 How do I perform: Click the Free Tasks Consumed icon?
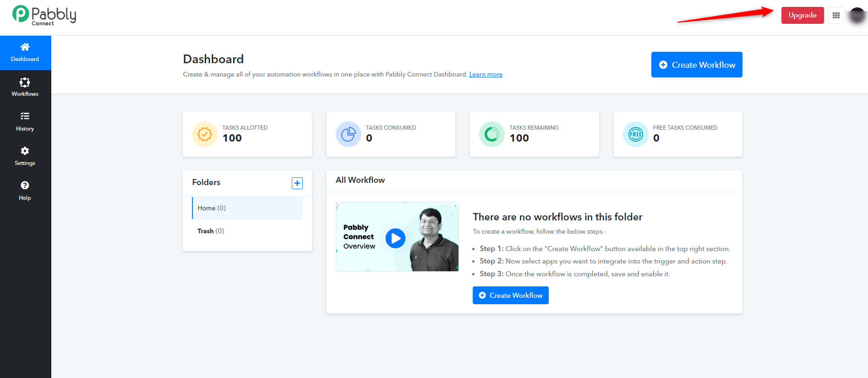click(x=636, y=134)
